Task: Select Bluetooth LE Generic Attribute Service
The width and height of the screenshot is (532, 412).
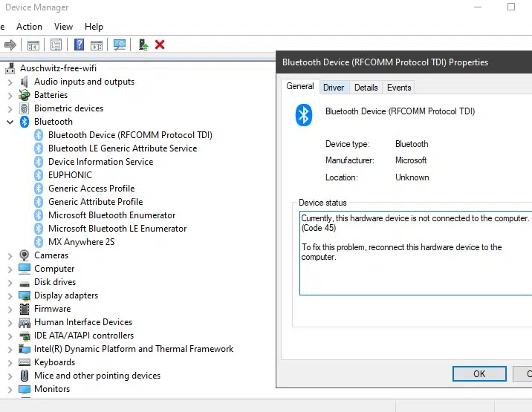Action: point(123,148)
